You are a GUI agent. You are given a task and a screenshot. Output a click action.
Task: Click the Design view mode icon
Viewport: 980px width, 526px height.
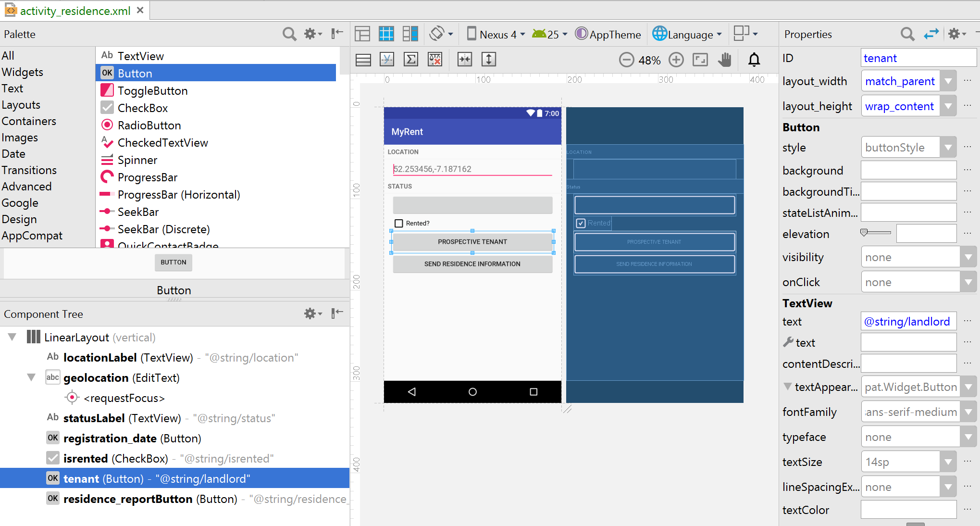(x=362, y=34)
